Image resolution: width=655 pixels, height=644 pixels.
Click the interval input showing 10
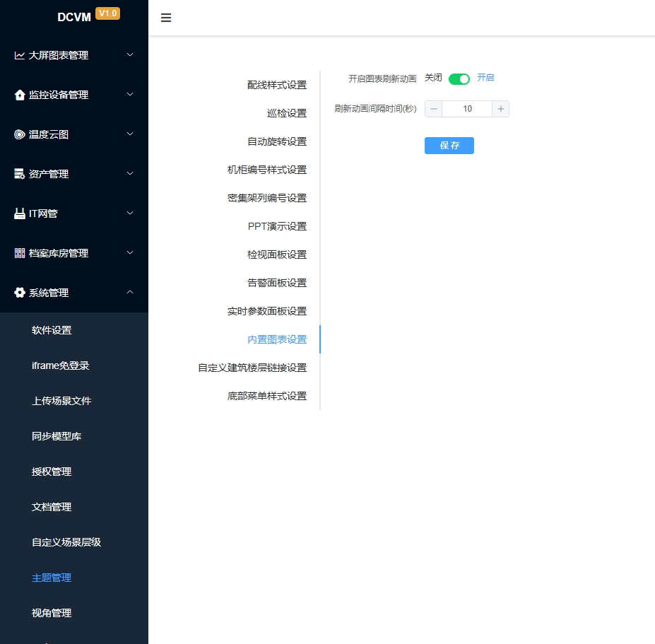[467, 109]
